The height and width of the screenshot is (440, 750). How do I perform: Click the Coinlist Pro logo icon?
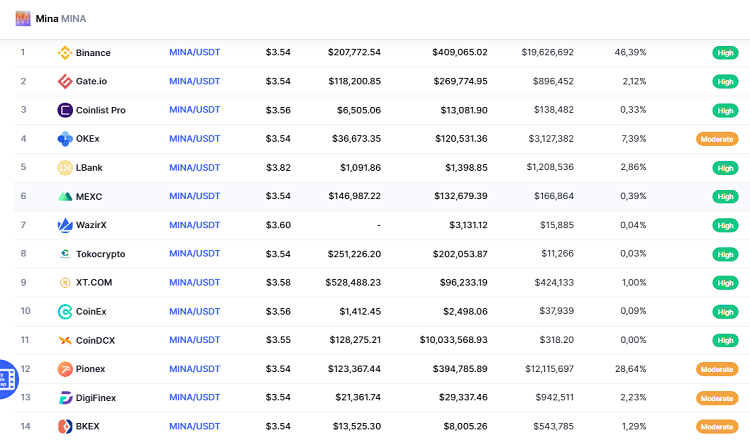65,110
